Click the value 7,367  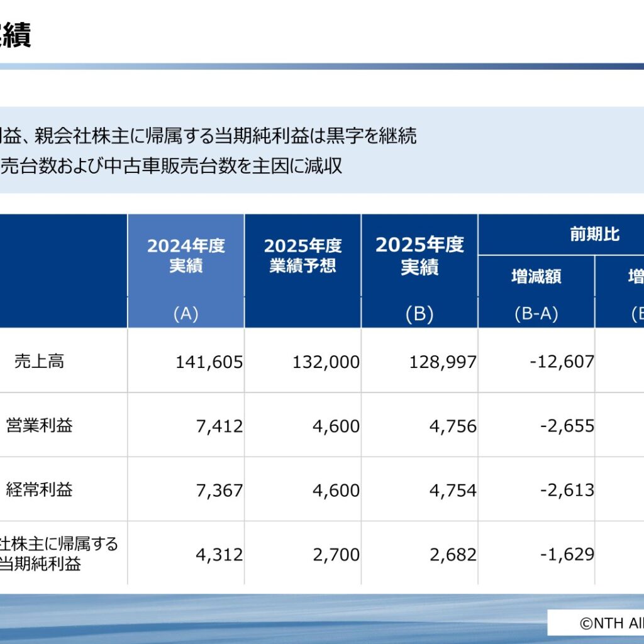219,491
